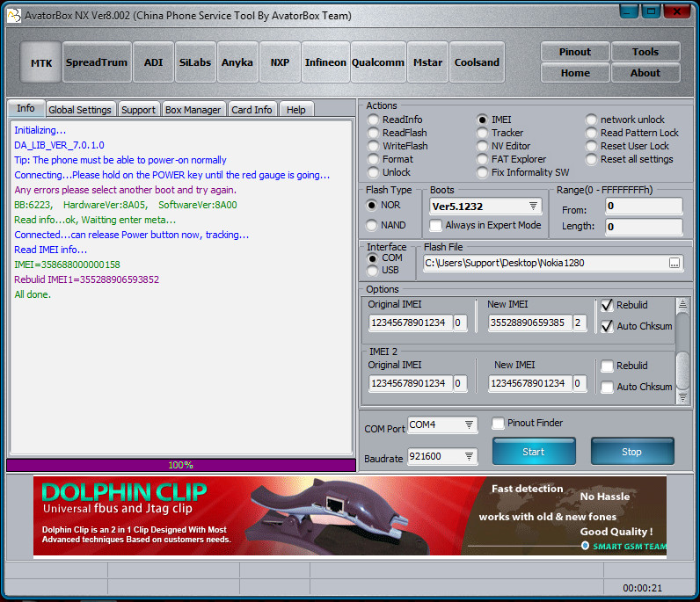Open the COM Port dropdown

[469, 424]
